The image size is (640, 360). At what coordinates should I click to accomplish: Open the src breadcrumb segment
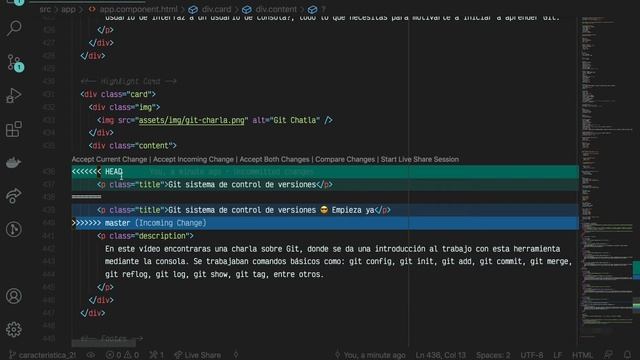(45, 9)
